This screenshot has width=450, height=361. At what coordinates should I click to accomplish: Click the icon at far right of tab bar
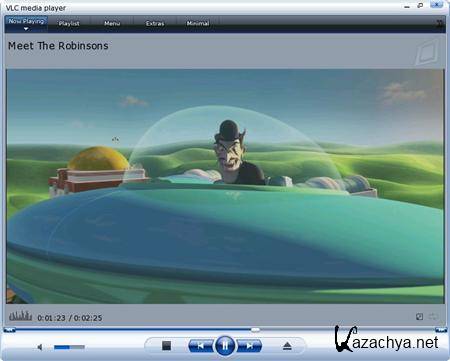tap(440, 23)
